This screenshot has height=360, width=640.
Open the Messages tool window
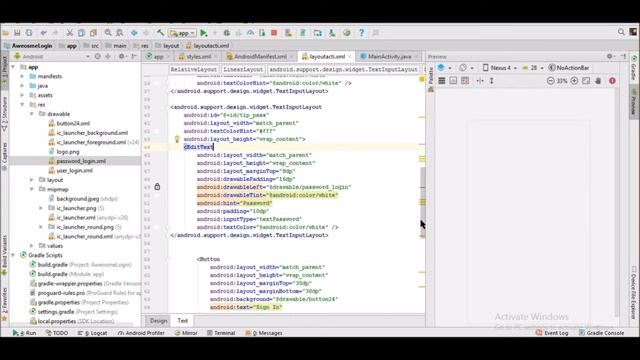[264, 333]
